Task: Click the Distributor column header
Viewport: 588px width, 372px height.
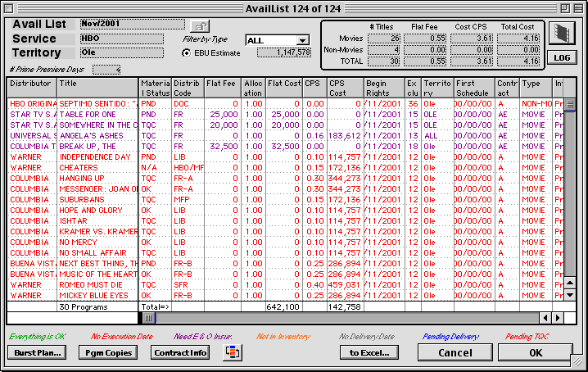Action: click(32, 88)
